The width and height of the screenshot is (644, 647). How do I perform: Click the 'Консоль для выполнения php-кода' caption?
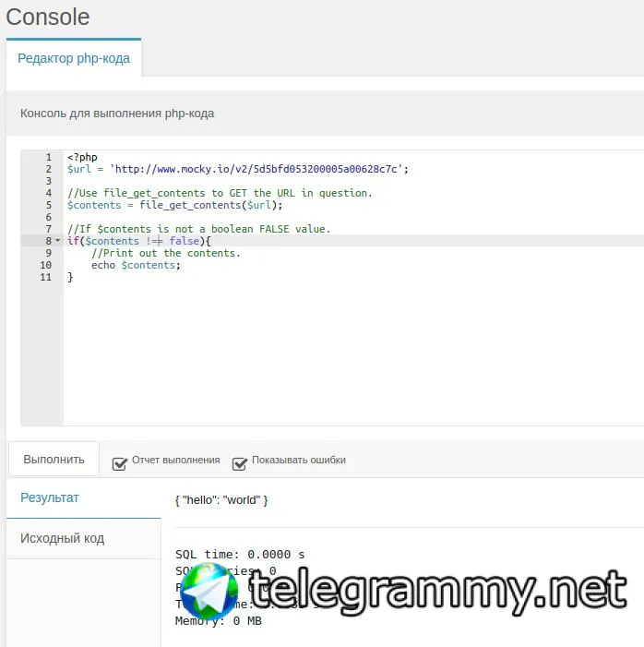click(117, 113)
